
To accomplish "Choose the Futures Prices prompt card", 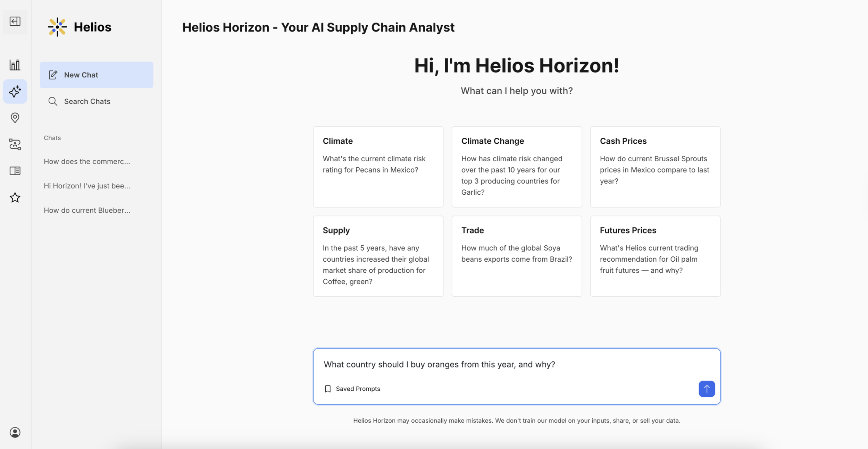I will [655, 256].
